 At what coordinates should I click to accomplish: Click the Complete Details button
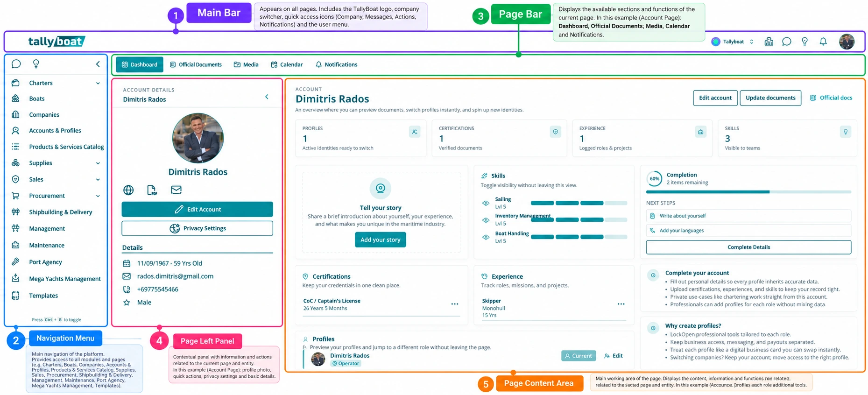coord(748,247)
